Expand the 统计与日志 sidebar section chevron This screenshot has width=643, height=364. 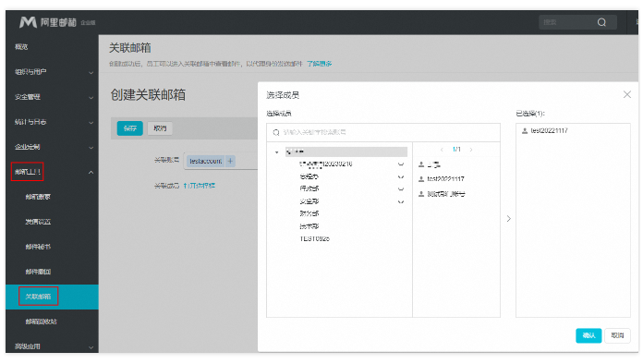coord(91,123)
